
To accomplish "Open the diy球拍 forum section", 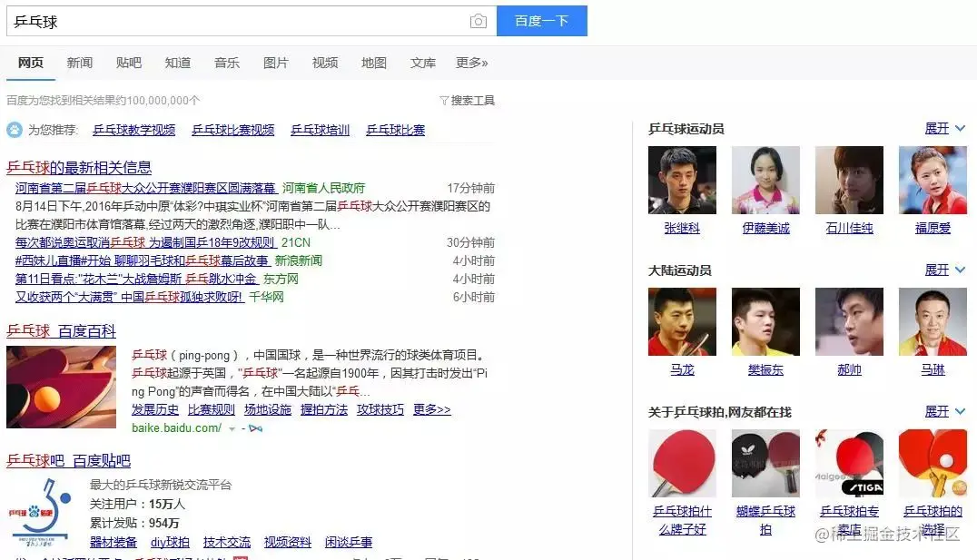I will tap(170, 542).
